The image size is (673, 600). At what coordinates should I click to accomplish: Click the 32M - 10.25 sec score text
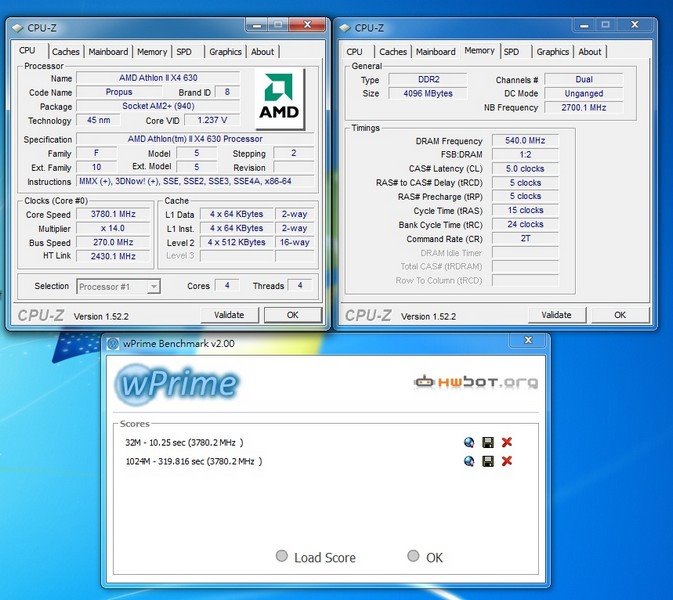pyautogui.click(x=184, y=442)
